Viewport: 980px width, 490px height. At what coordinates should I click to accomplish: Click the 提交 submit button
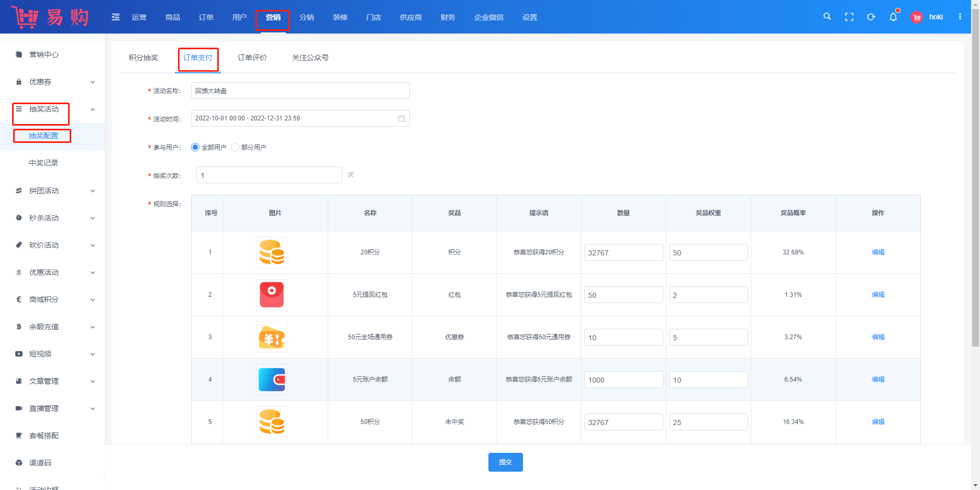[x=505, y=462]
